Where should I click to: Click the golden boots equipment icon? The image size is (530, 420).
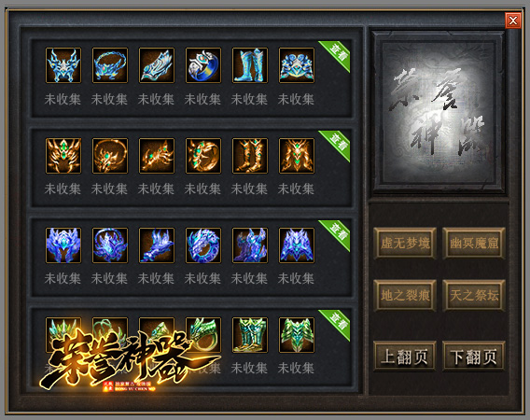tap(250, 156)
